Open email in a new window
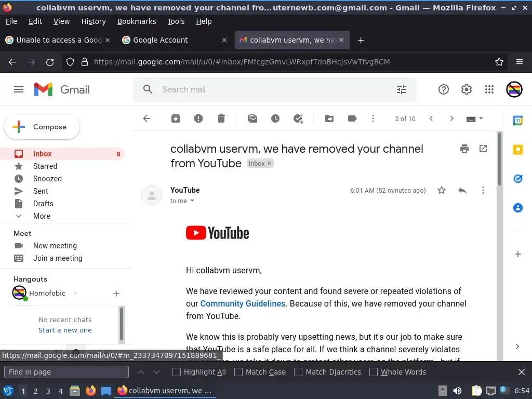 (483, 149)
